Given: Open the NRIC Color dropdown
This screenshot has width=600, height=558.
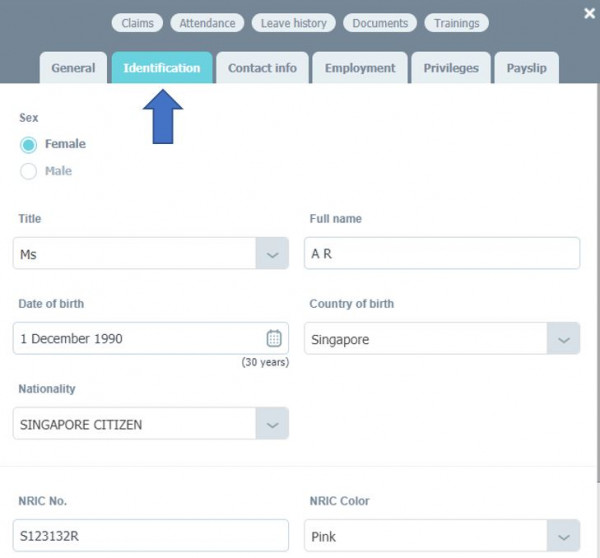Looking at the screenshot, I should tap(563, 536).
